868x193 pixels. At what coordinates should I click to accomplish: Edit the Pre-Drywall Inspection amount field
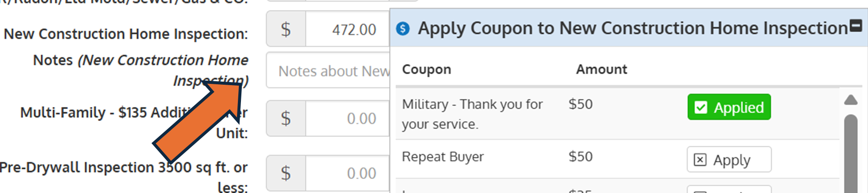348,173
